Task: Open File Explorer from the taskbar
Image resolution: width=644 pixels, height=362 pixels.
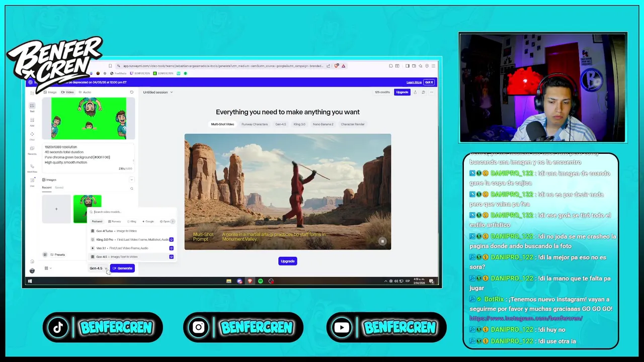Action: coord(228,281)
